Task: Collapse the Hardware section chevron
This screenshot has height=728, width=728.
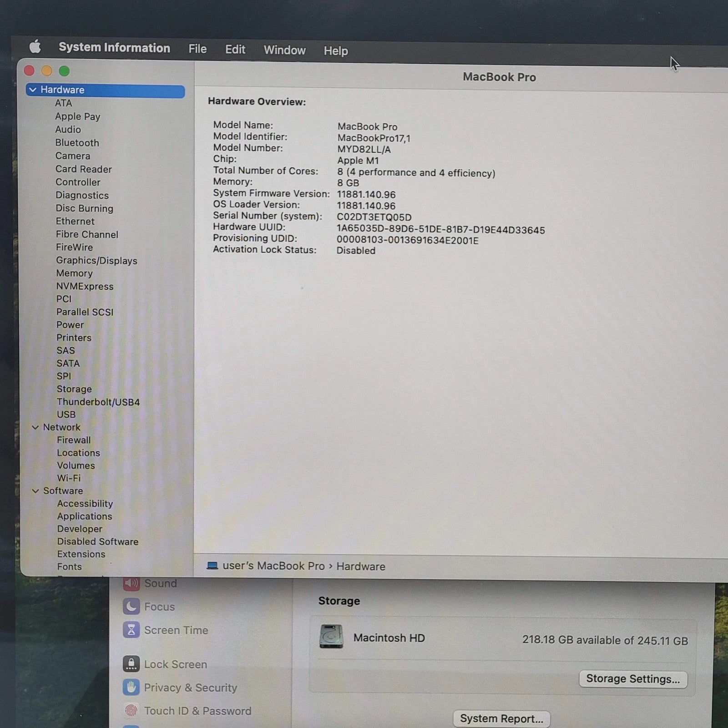Action: pyautogui.click(x=33, y=90)
